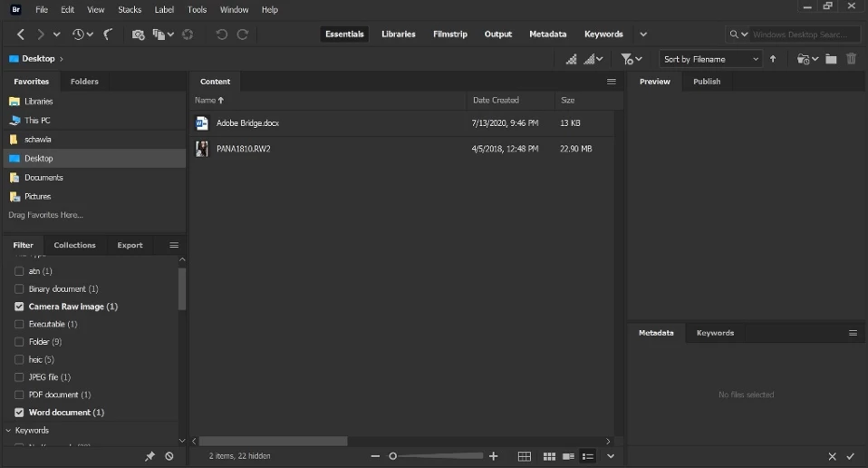
Task: Click the boomerang return-to-app icon
Action: tap(108, 34)
